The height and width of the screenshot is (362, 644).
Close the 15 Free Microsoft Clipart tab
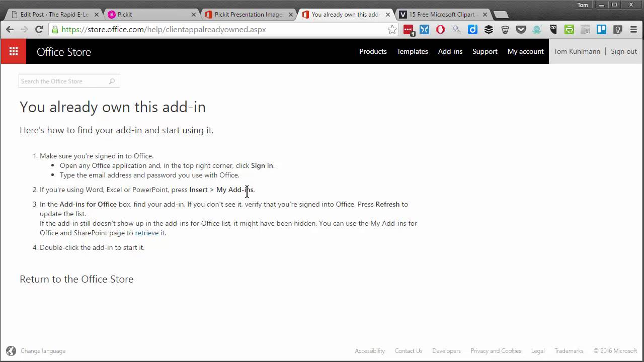click(x=485, y=15)
